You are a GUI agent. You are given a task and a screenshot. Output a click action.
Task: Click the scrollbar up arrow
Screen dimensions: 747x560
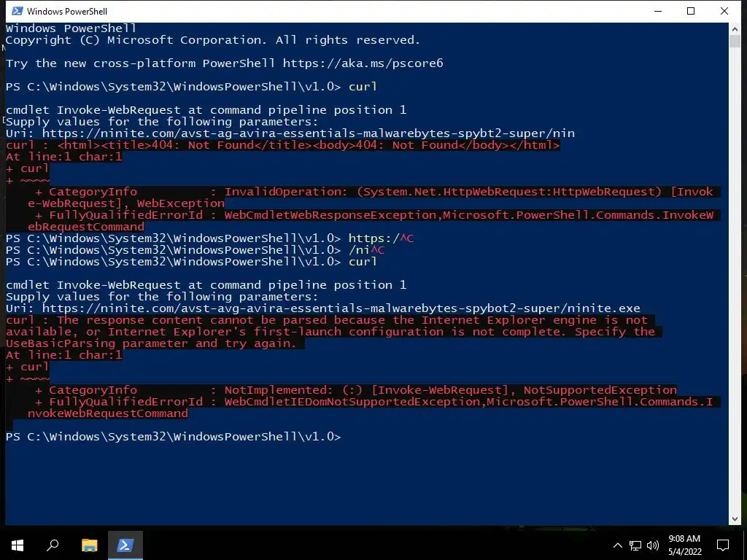(x=735, y=28)
